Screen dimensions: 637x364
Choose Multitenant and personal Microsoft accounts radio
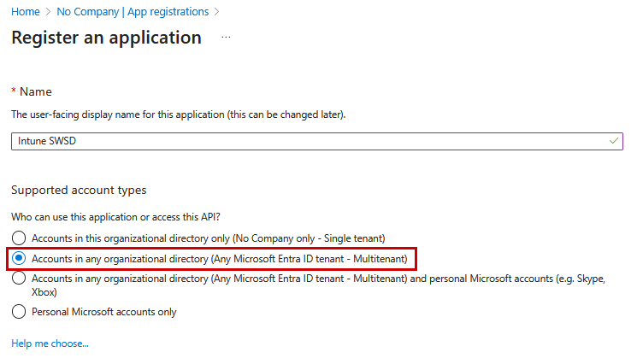pos(19,279)
